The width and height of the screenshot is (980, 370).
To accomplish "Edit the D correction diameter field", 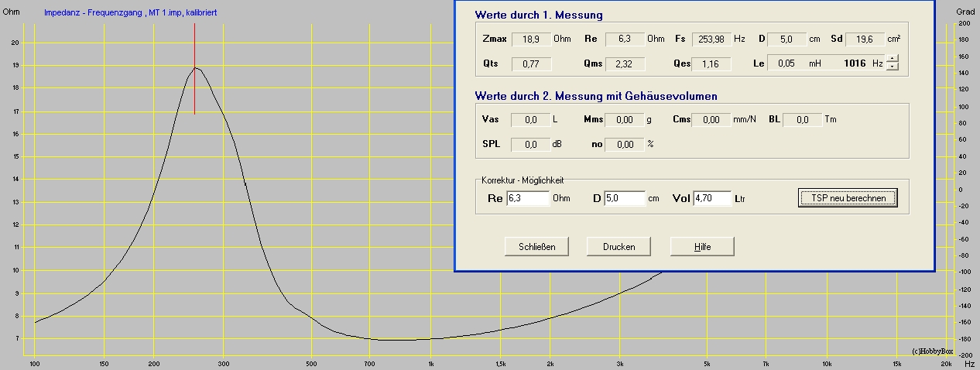I will click(624, 199).
